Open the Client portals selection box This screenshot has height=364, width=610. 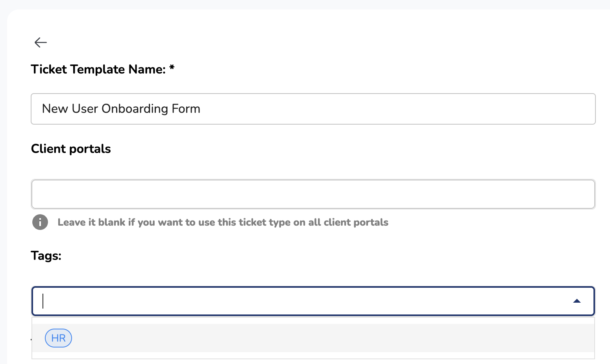point(313,194)
